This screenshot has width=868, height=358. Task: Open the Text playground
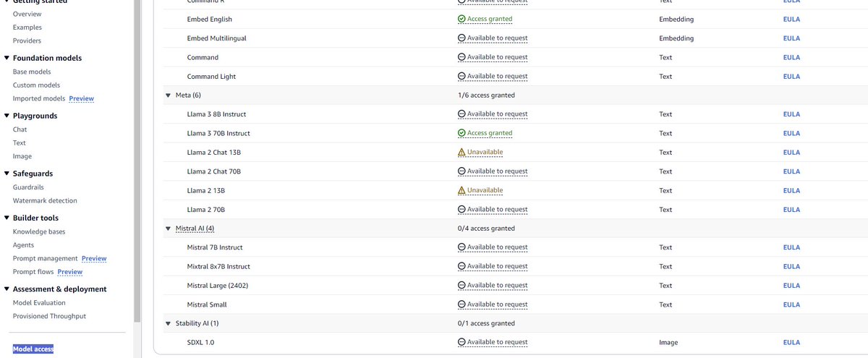coord(20,142)
